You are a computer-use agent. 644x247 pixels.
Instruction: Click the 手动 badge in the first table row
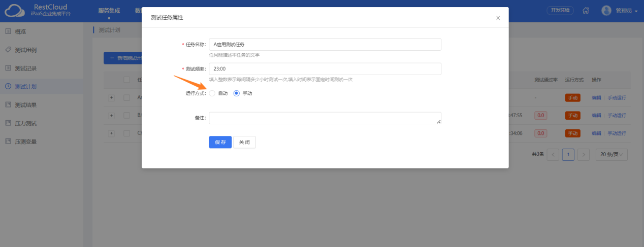573,98
